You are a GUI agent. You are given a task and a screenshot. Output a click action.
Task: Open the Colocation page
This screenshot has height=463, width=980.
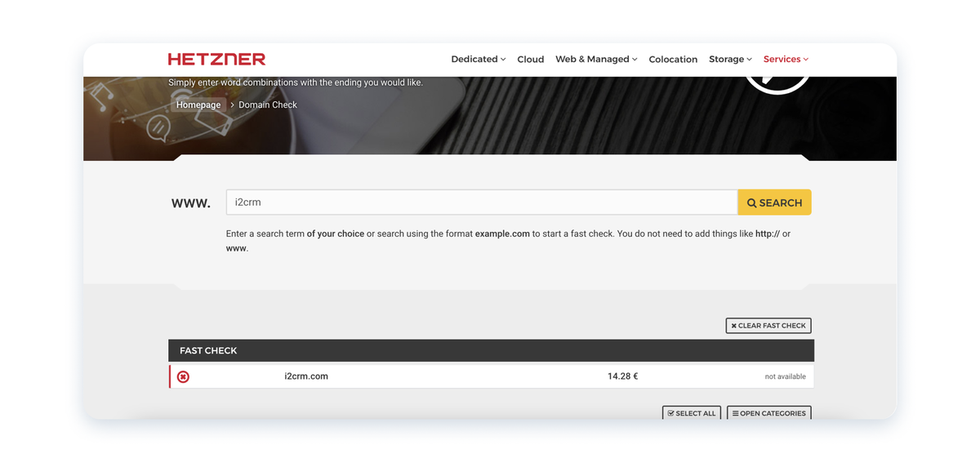(x=673, y=59)
